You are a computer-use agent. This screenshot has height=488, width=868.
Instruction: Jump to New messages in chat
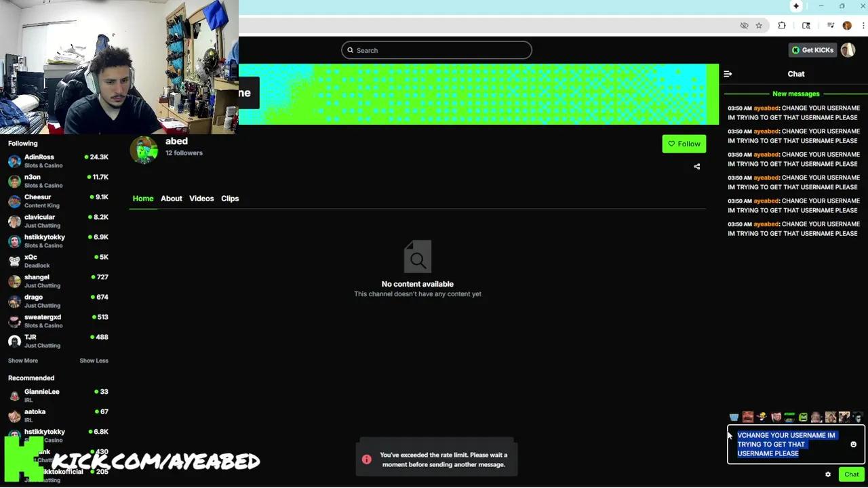796,94
